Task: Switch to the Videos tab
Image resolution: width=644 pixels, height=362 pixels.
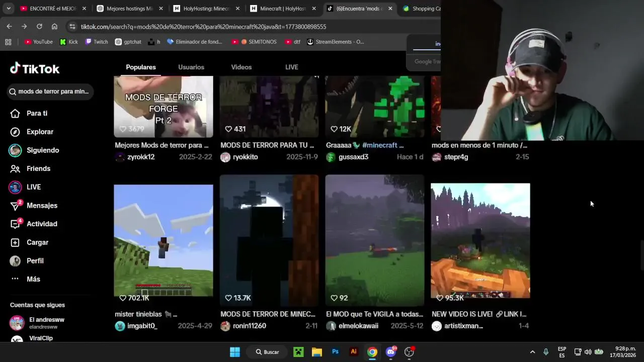Action: click(x=242, y=67)
